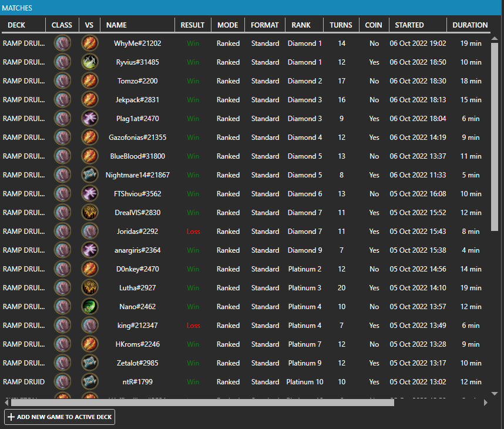Image resolution: width=504 pixels, height=429 pixels.
Task: Sort matches by COIN column header
Action: point(374,25)
